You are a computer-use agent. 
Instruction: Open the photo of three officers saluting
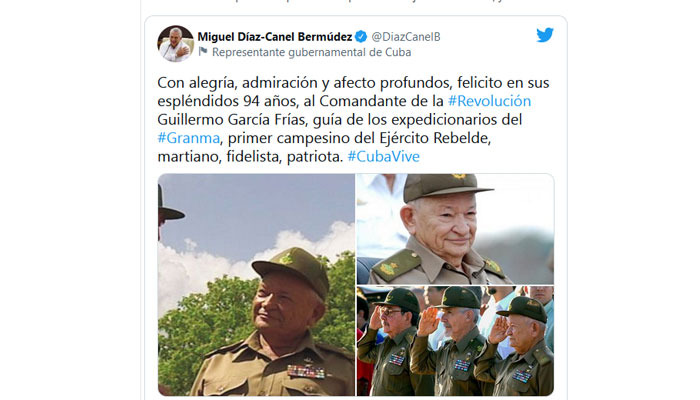tap(455, 341)
